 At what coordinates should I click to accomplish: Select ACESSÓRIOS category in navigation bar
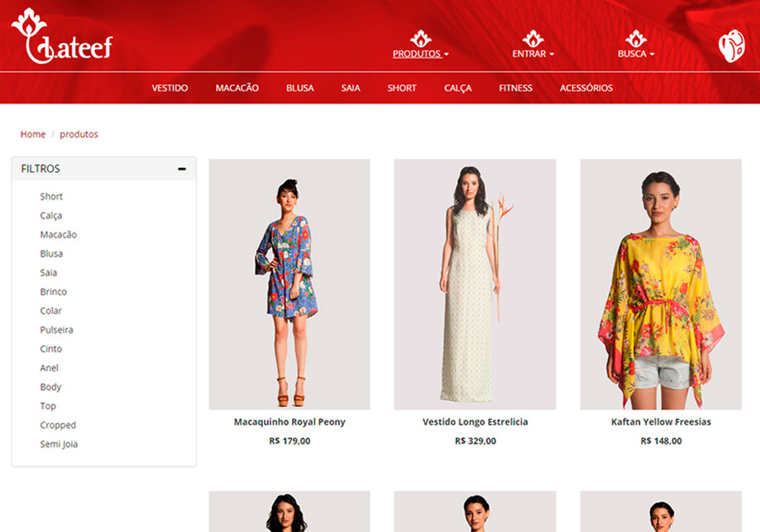pos(587,88)
